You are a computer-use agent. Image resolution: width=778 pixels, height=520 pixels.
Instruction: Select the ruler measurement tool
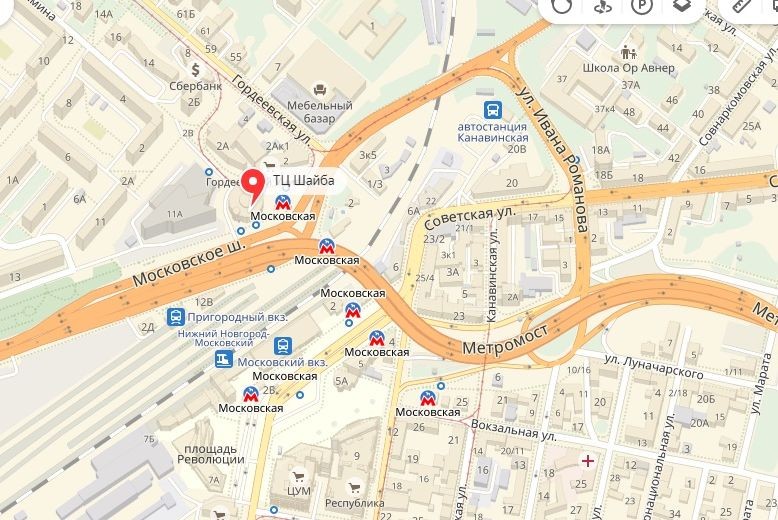(x=742, y=6)
